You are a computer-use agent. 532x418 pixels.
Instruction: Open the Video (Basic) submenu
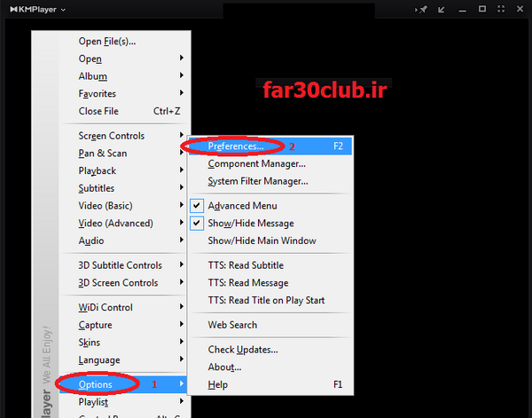pos(124,206)
